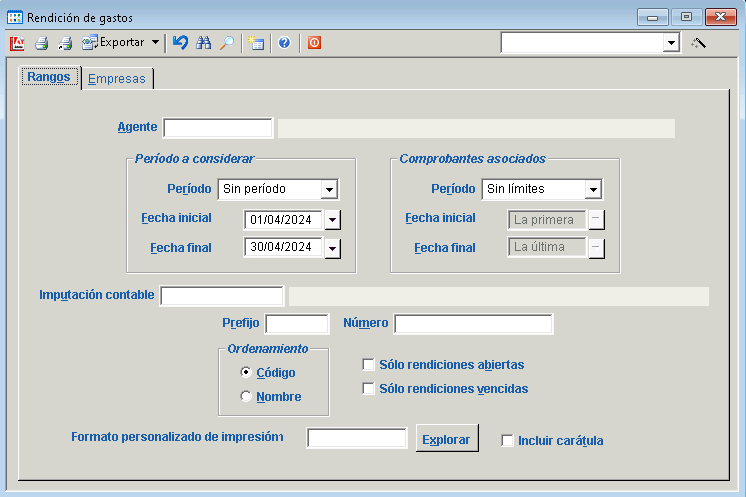Click the undo arrow icon
The image size is (746, 497).
(180, 43)
